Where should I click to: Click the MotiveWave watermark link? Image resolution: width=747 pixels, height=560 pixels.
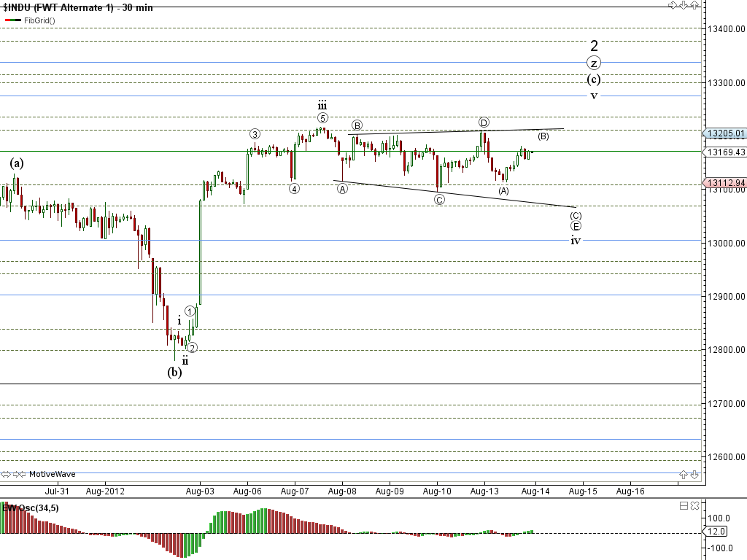click(x=52, y=474)
